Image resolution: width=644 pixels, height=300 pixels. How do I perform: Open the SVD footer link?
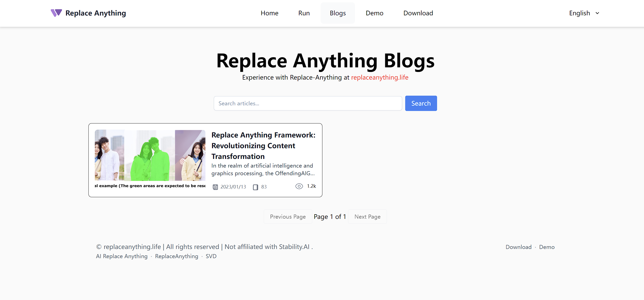coord(211,256)
